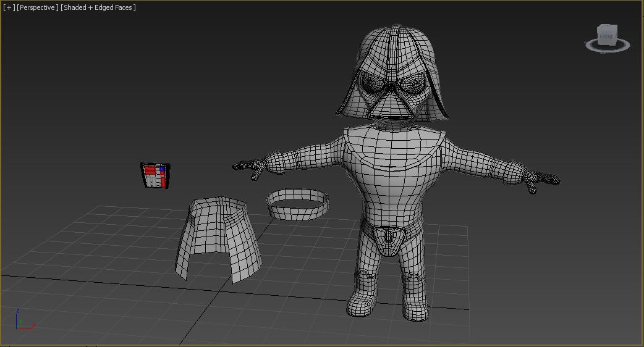Open the Shaded + Edged Faces shading menu
The height and width of the screenshot is (347, 644).
coord(98,7)
